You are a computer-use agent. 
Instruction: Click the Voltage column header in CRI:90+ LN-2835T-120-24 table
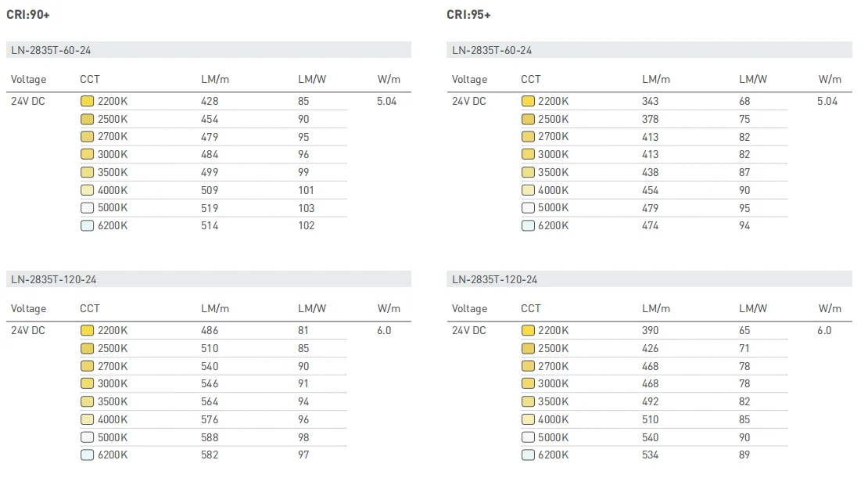29,308
